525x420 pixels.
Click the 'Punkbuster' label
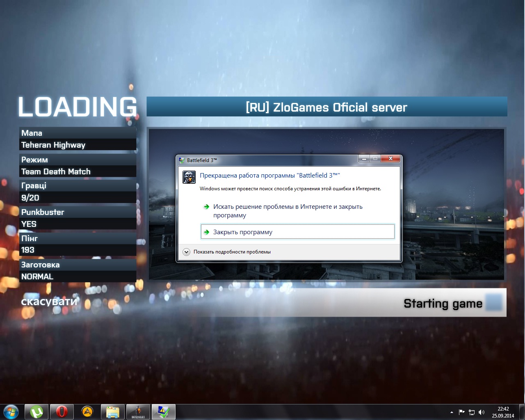pyautogui.click(x=43, y=212)
